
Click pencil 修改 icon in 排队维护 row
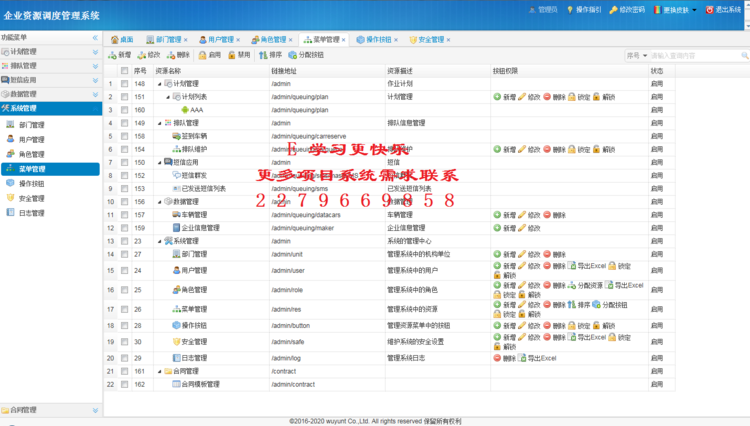click(x=522, y=149)
